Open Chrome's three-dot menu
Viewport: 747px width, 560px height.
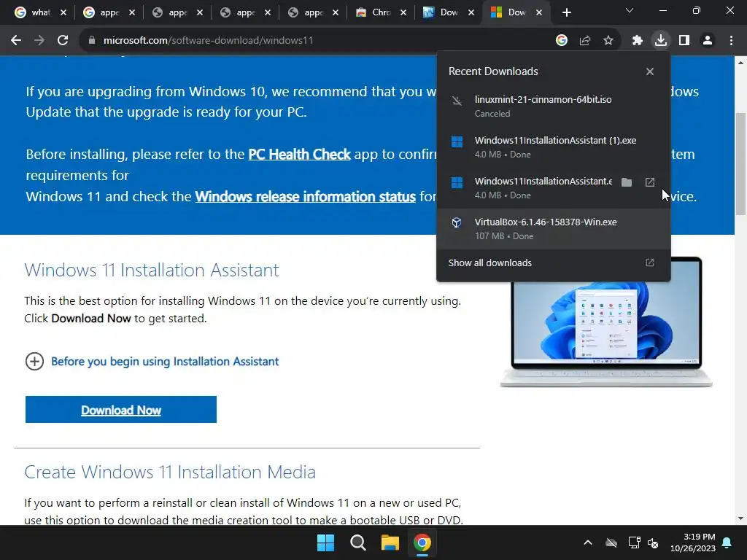click(x=731, y=41)
